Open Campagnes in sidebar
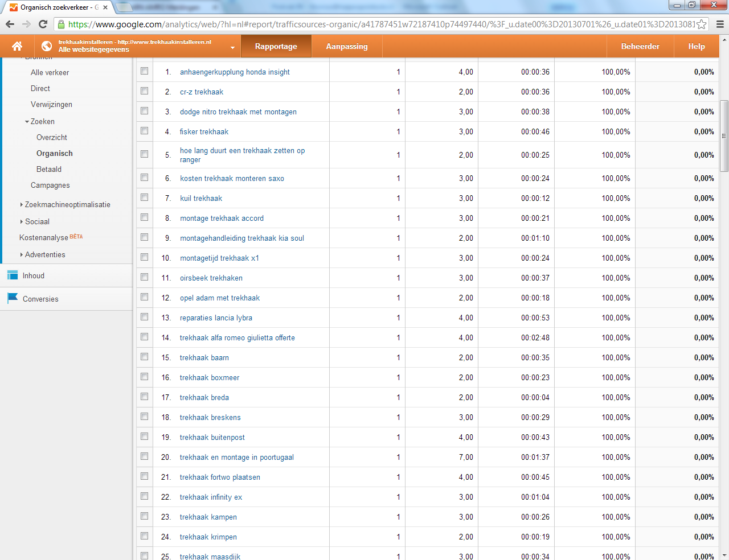The width and height of the screenshot is (729, 560). (50, 186)
